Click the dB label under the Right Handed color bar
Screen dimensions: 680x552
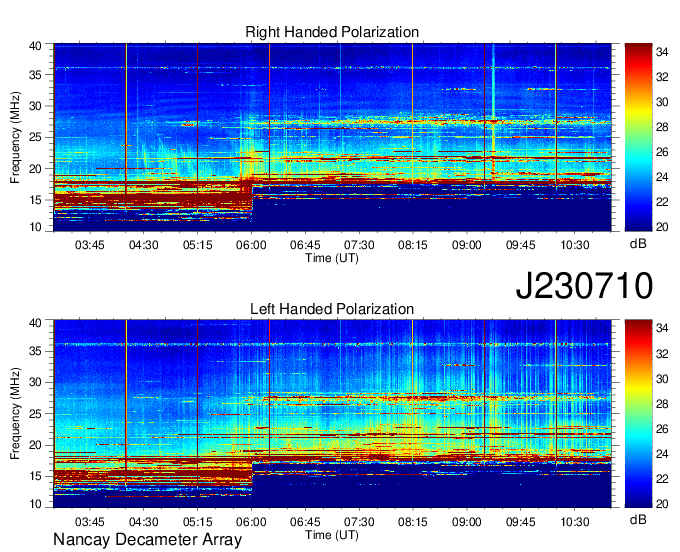tap(638, 244)
